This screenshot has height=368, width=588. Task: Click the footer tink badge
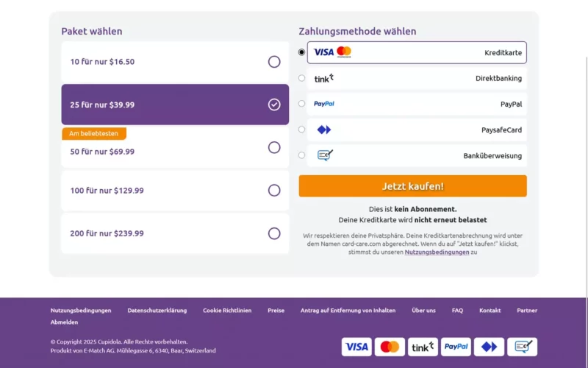point(423,347)
